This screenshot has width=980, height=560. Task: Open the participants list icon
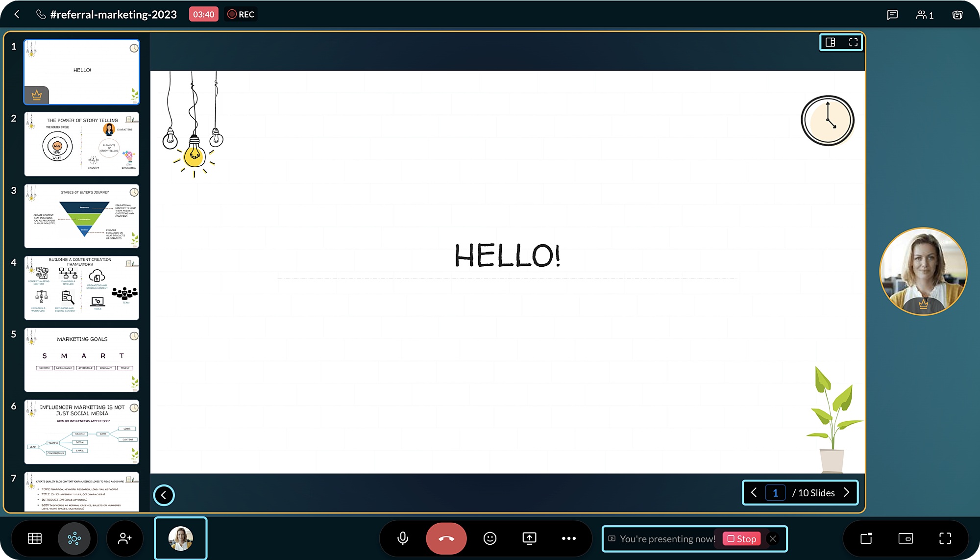pyautogui.click(x=925, y=15)
